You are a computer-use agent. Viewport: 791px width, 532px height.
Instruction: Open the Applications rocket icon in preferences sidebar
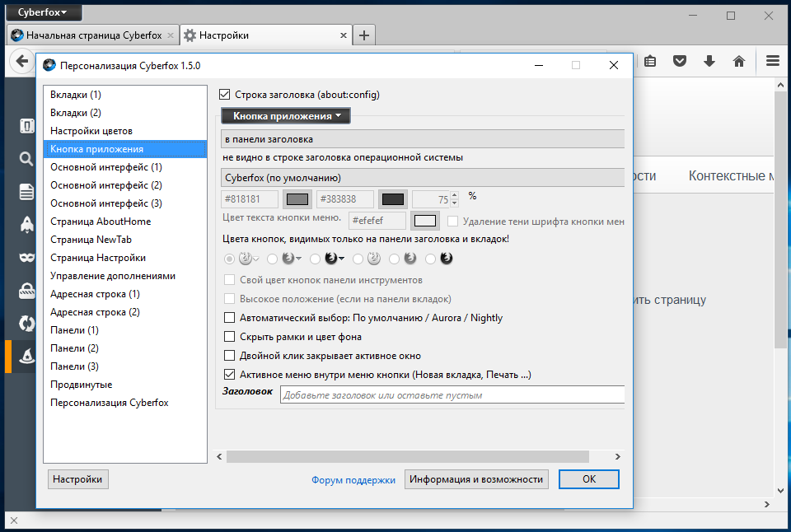[x=26, y=224]
